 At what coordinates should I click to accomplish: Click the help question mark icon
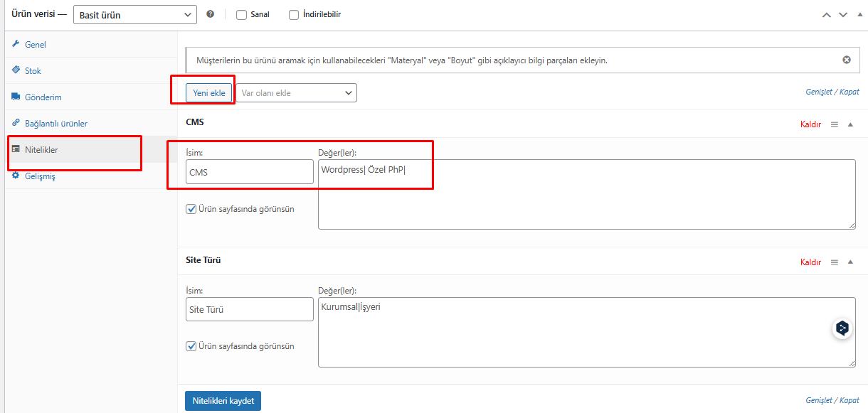(210, 14)
